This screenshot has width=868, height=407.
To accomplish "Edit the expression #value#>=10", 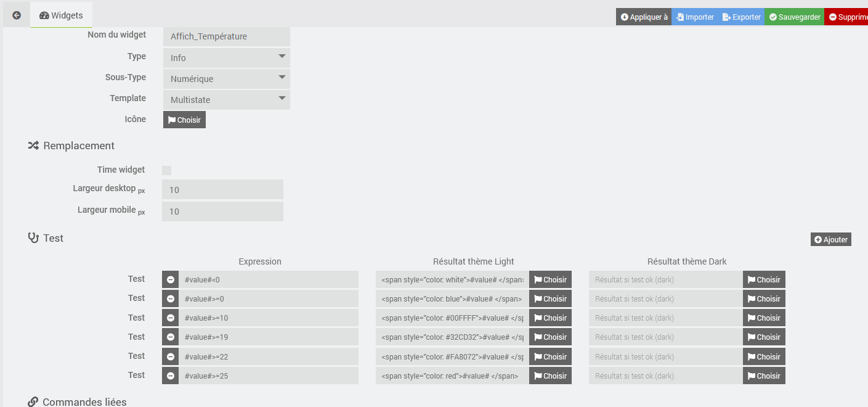I will 269,318.
